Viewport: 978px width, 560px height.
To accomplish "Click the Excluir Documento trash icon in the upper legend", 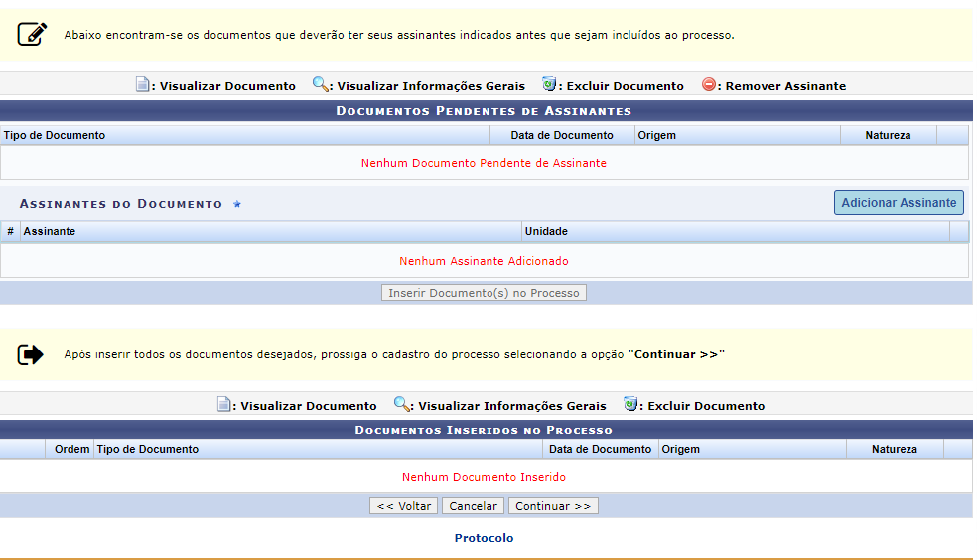I will 549,85.
